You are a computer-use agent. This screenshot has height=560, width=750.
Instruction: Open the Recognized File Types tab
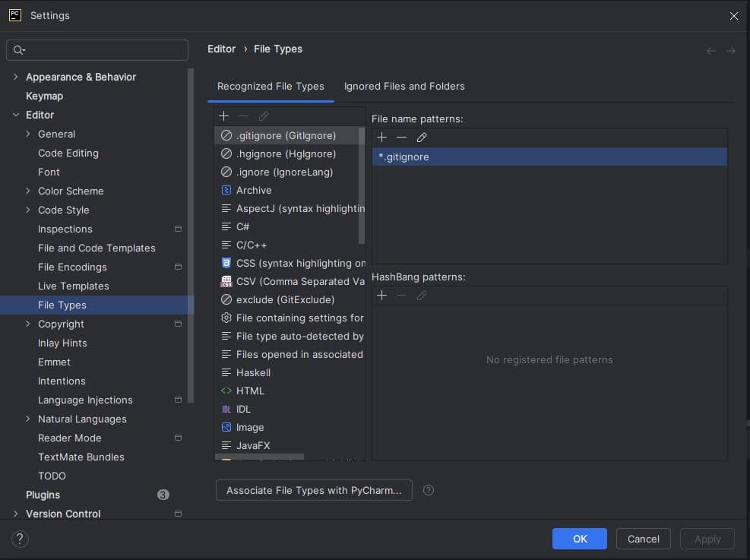(x=271, y=86)
